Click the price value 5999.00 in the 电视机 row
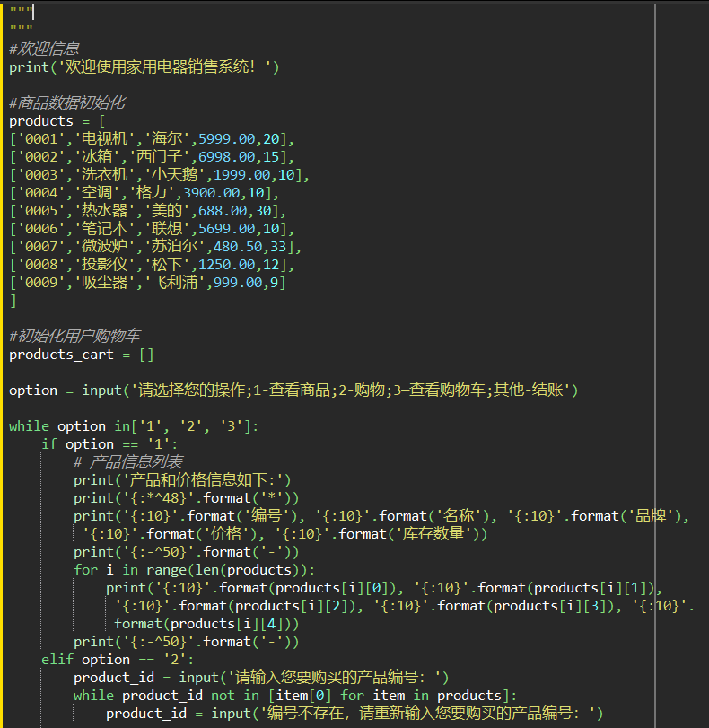 [x=226, y=139]
